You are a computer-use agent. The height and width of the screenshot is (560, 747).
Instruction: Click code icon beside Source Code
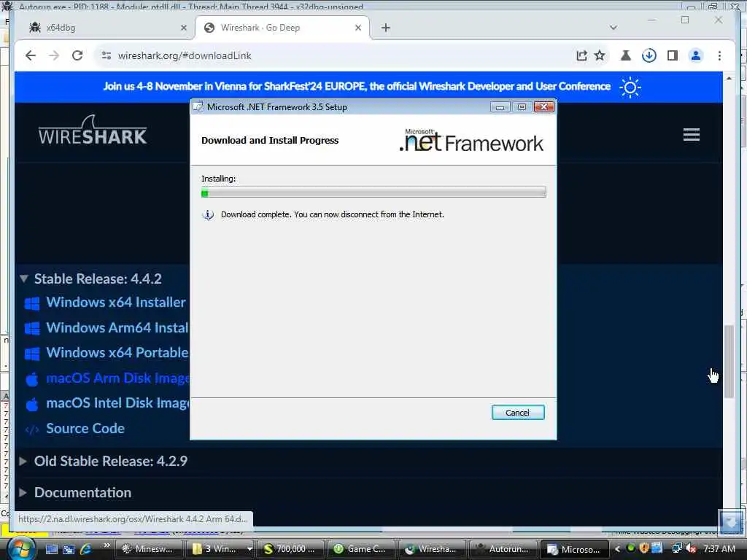[32, 429]
